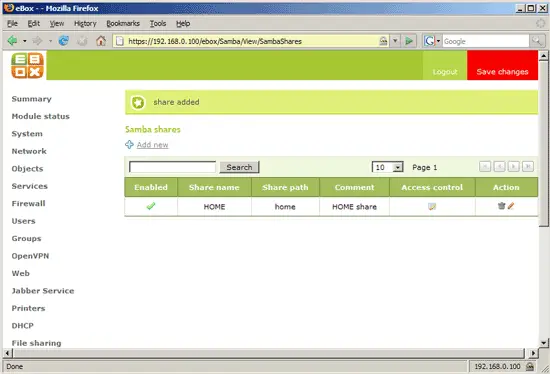
Task: Go to the last page of results
Action: click(528, 167)
